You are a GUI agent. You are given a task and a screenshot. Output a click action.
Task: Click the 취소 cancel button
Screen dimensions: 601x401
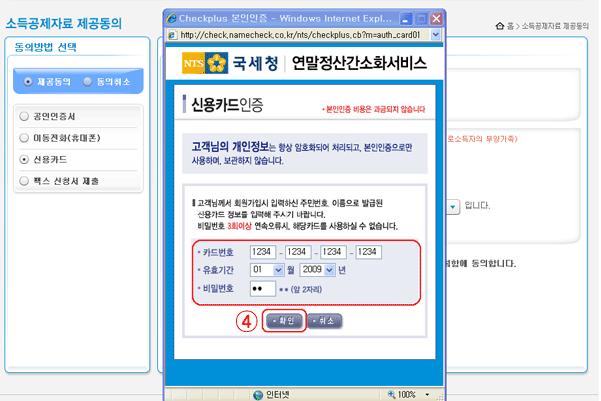325,320
